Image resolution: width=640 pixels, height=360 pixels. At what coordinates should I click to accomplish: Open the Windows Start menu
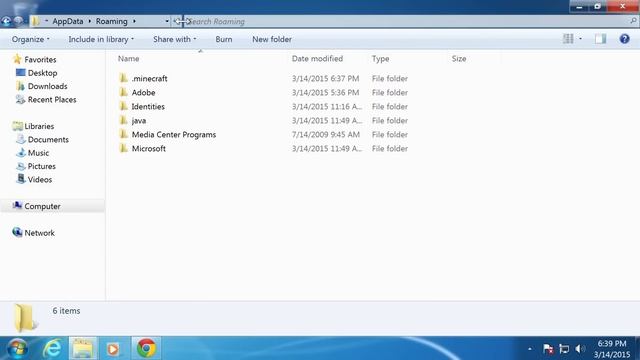(17, 349)
